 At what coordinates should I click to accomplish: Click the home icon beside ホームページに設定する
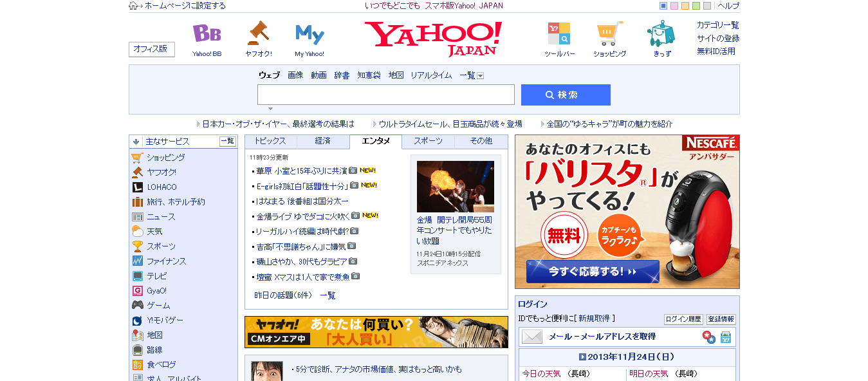pyautogui.click(x=133, y=6)
